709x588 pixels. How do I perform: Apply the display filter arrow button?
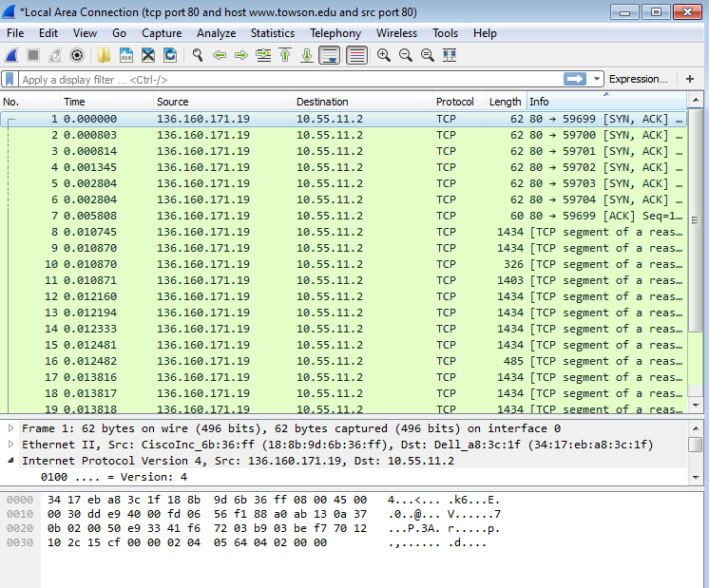(x=575, y=79)
